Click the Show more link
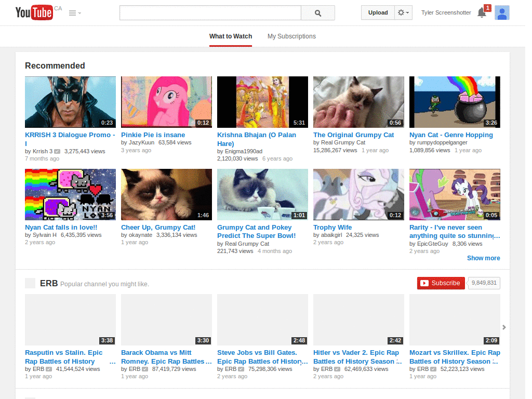Image resolution: width=532 pixels, height=399 pixels. pos(483,258)
